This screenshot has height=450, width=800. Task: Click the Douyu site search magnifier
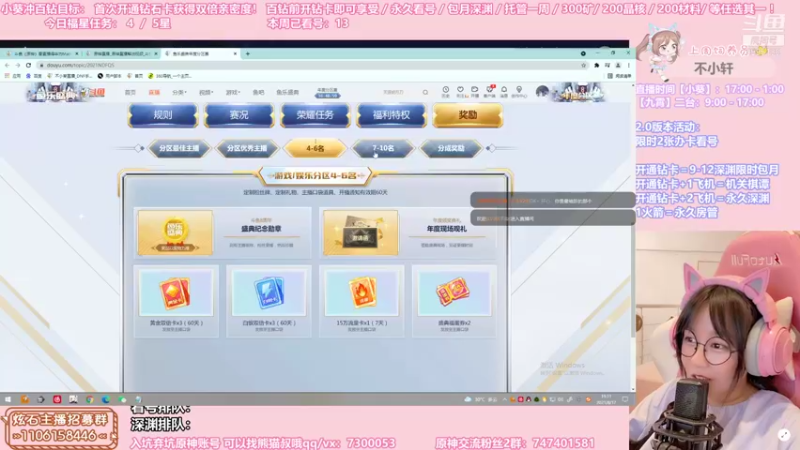click(x=425, y=92)
